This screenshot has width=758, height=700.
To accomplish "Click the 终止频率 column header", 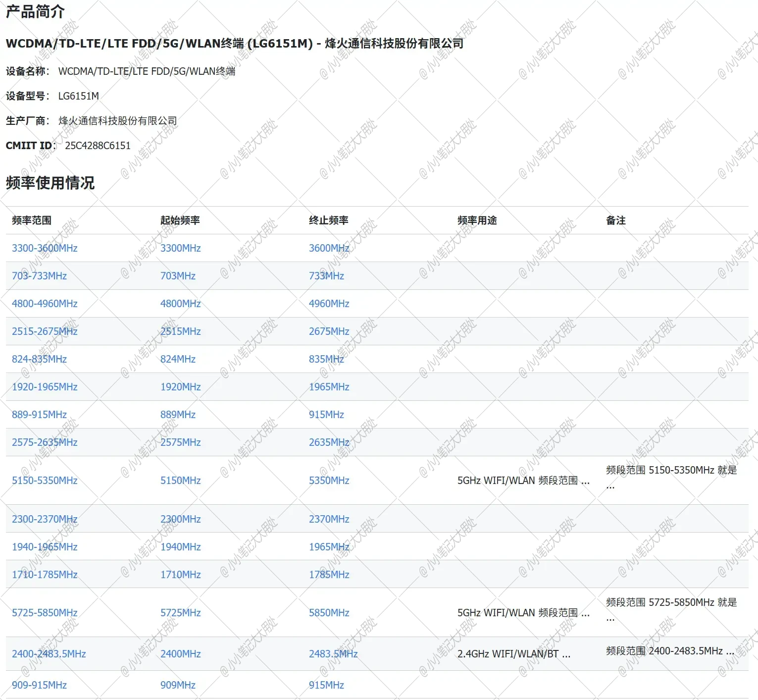I will [329, 220].
